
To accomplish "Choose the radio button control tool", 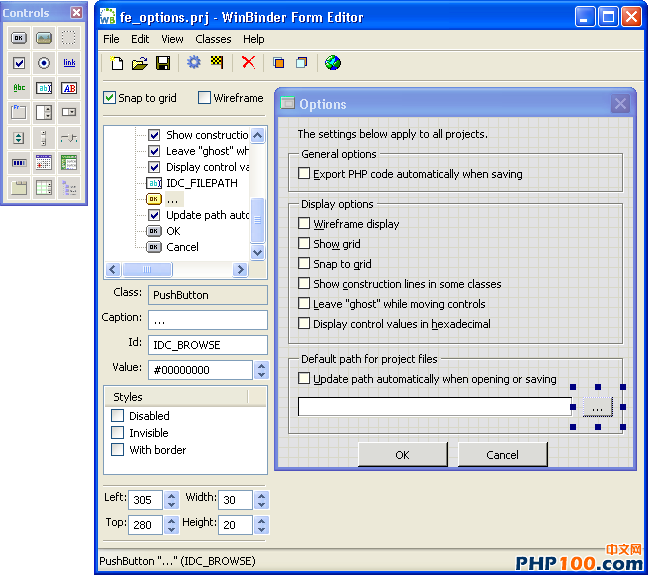I will [x=44, y=63].
